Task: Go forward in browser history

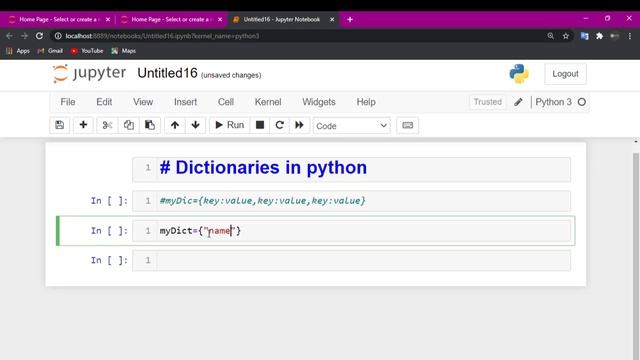Action: click(x=24, y=36)
